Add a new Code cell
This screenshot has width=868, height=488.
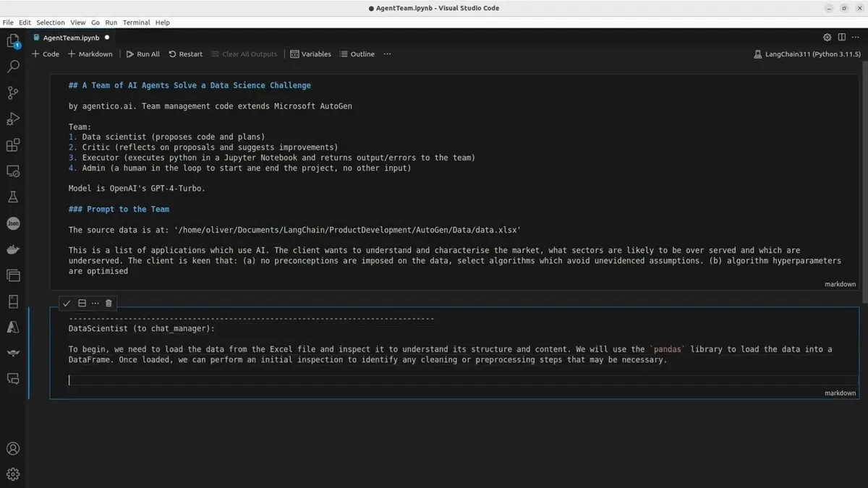pyautogui.click(x=46, y=54)
